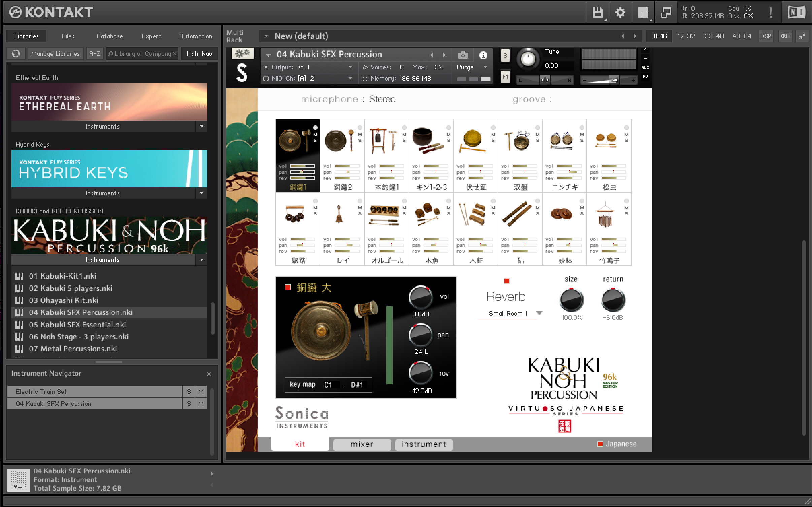Click the Manage Libraries button
Image resolution: width=812 pixels, height=507 pixels.
(x=56, y=54)
